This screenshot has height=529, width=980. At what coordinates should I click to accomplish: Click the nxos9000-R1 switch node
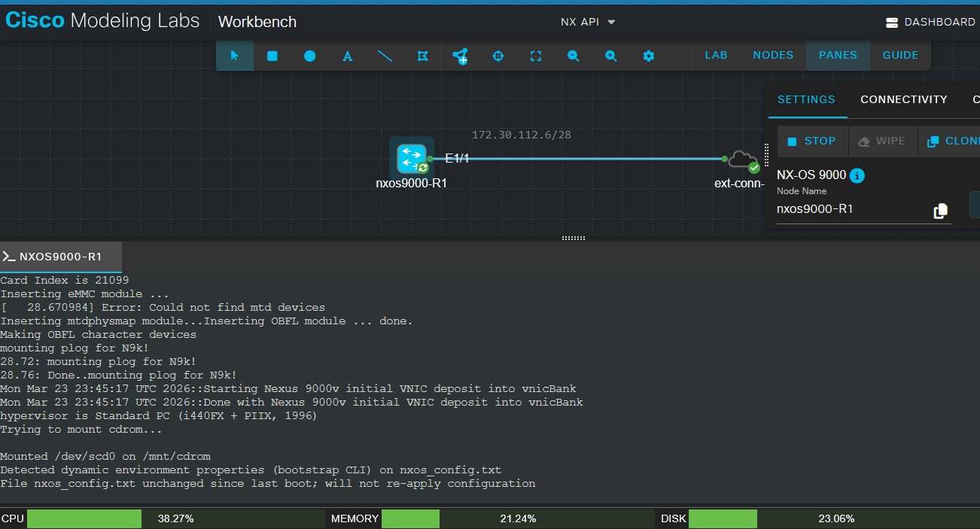pos(411,159)
